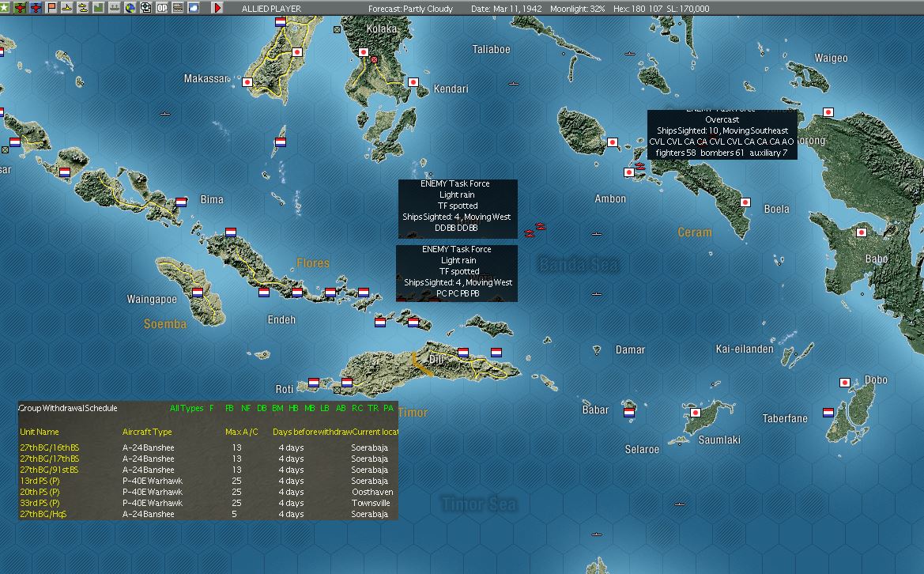
Task: Click the single yellow ship toolbar icon
Action: pyautogui.click(x=67, y=8)
